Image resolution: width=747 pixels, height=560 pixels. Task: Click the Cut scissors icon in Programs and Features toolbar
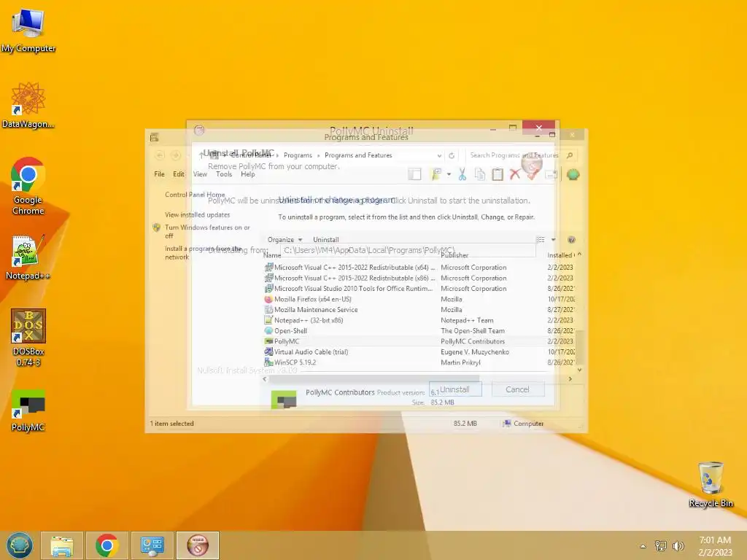coord(462,174)
